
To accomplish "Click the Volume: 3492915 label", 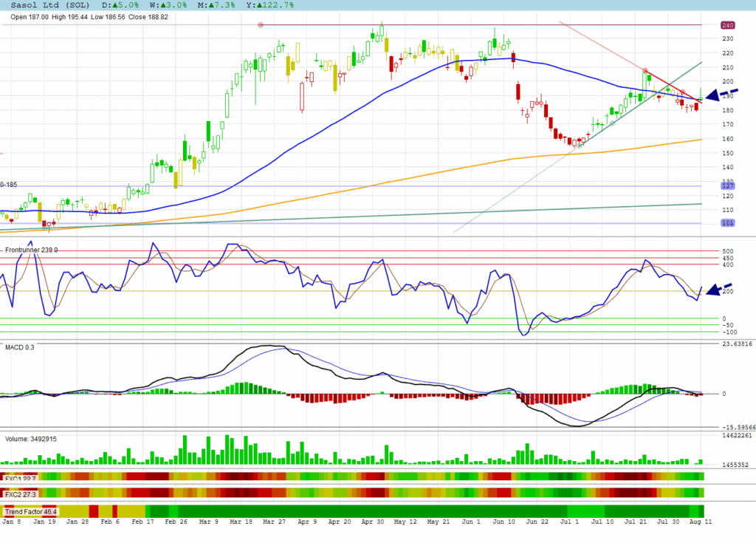I will click(31, 439).
